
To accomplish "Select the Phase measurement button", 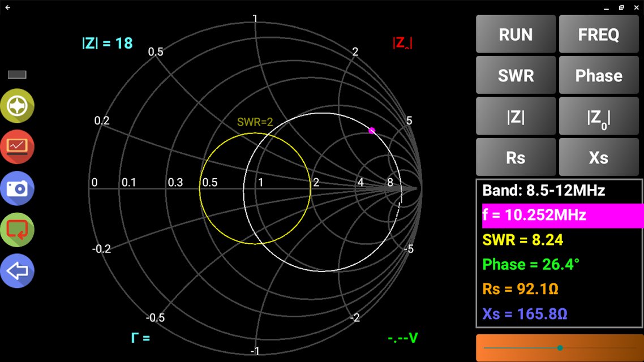I will [x=598, y=76].
